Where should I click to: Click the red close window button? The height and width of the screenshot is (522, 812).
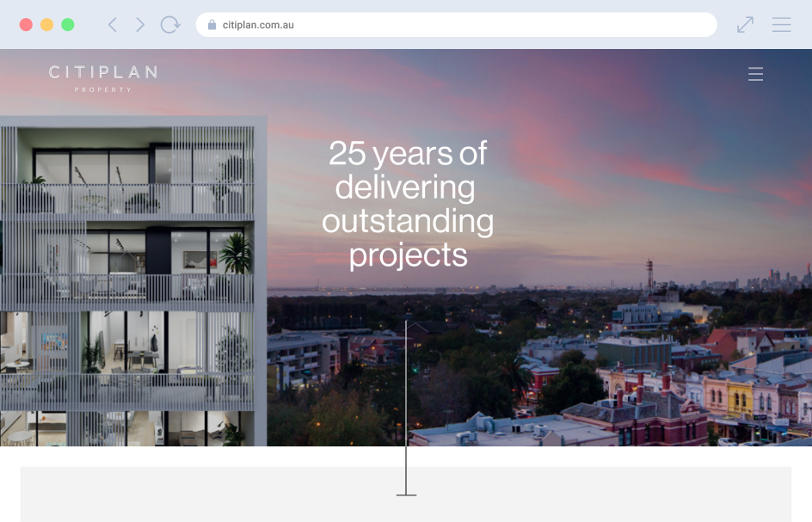pyautogui.click(x=26, y=24)
